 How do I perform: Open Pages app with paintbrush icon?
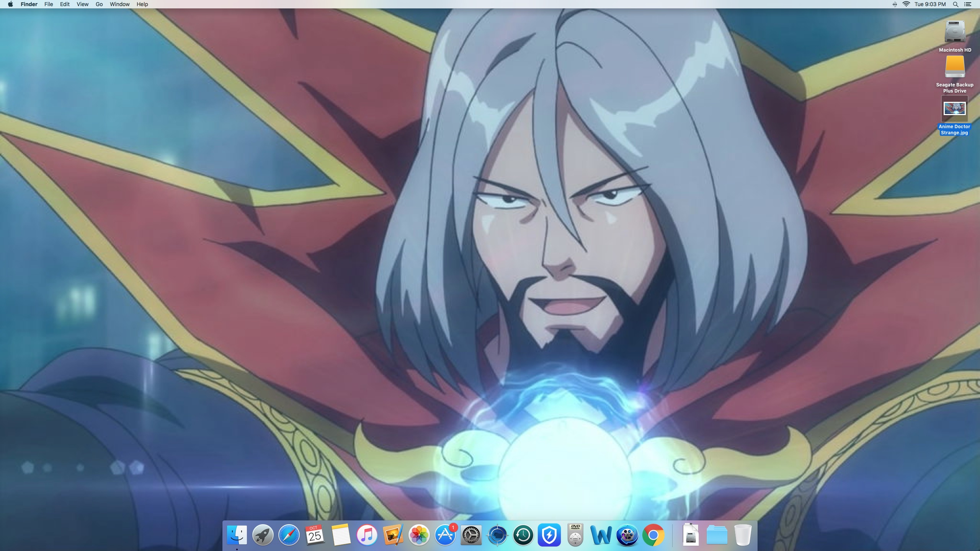click(x=393, y=535)
